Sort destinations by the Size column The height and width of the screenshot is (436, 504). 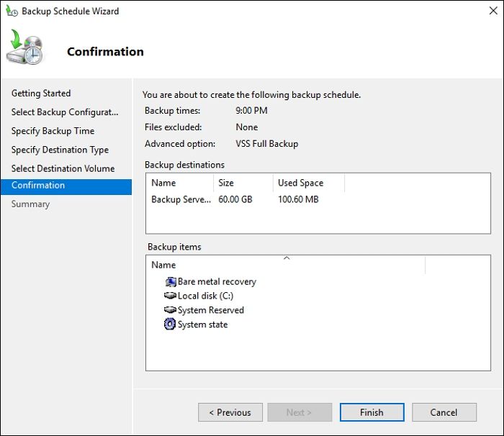tap(242, 183)
